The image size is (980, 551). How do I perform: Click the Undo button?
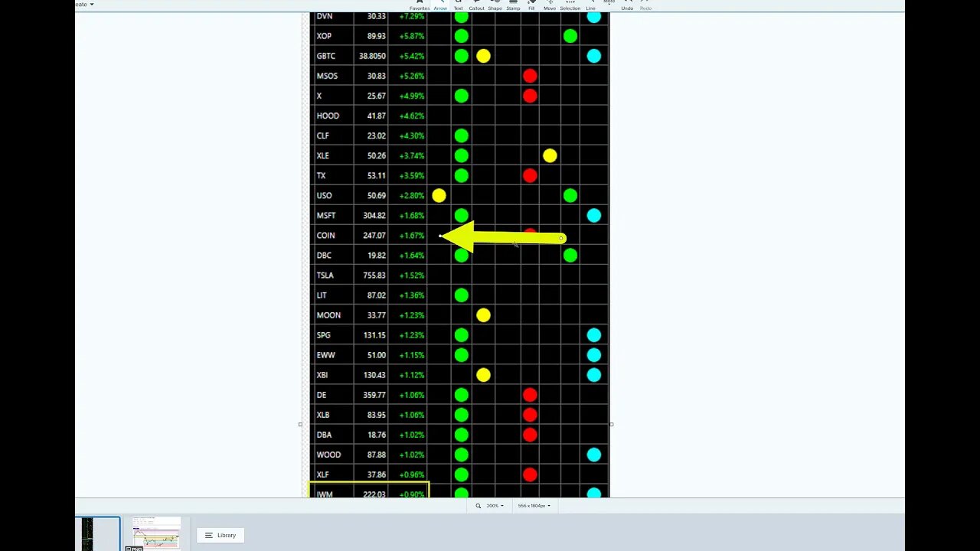(x=627, y=5)
